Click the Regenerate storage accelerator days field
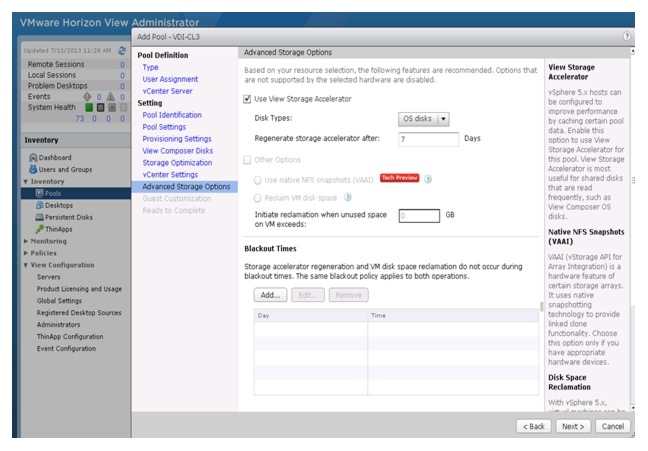 pyautogui.click(x=428, y=139)
